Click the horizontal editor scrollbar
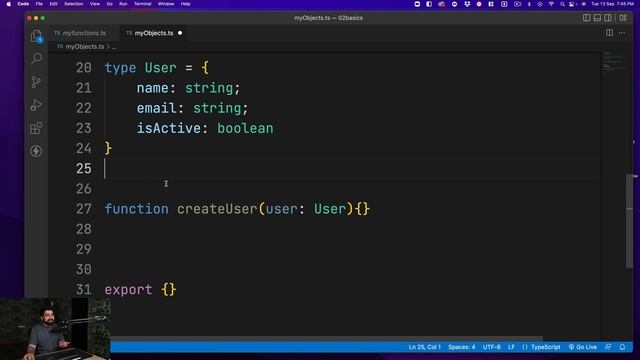 pos(327,339)
